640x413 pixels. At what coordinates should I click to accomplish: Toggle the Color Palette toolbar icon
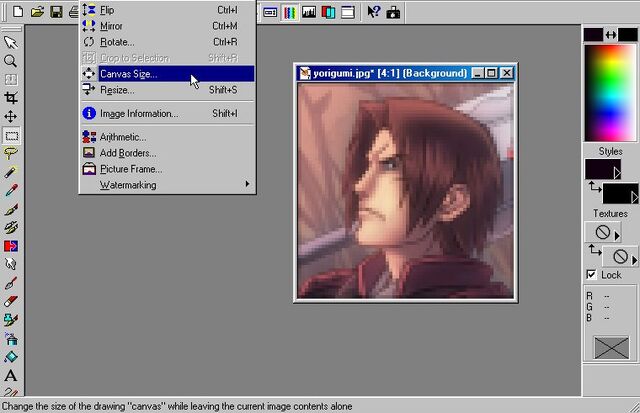(289, 12)
